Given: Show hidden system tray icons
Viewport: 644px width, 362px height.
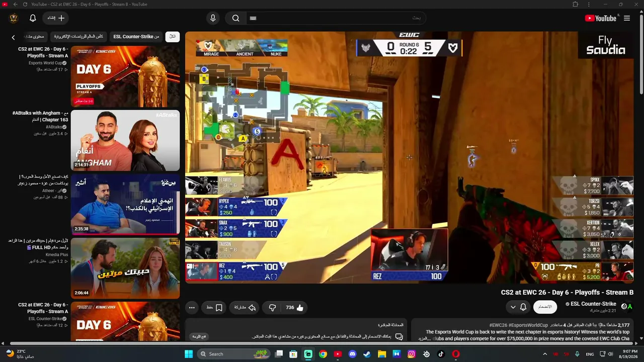Looking at the screenshot, I should [x=544, y=354].
